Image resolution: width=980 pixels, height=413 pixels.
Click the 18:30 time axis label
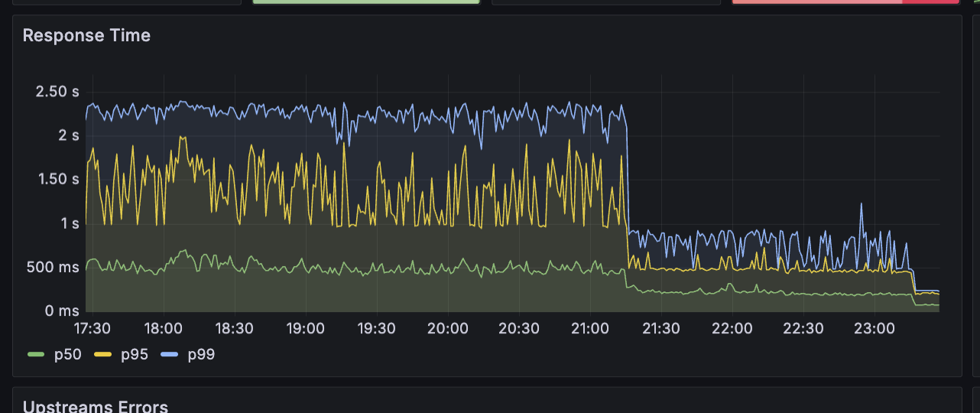[x=234, y=328]
